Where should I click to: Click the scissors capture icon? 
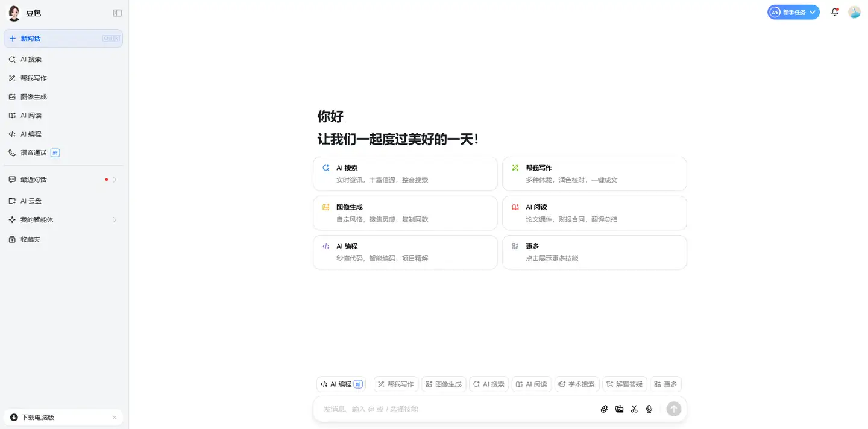point(634,409)
